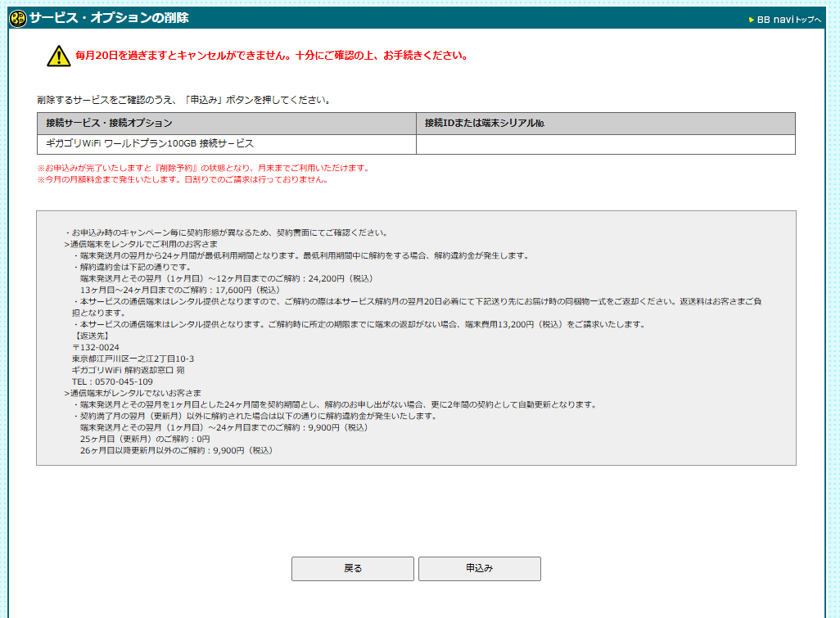The width and height of the screenshot is (840, 618).
Task: Click the 申込み (Apply) button
Action: pyautogui.click(x=479, y=568)
